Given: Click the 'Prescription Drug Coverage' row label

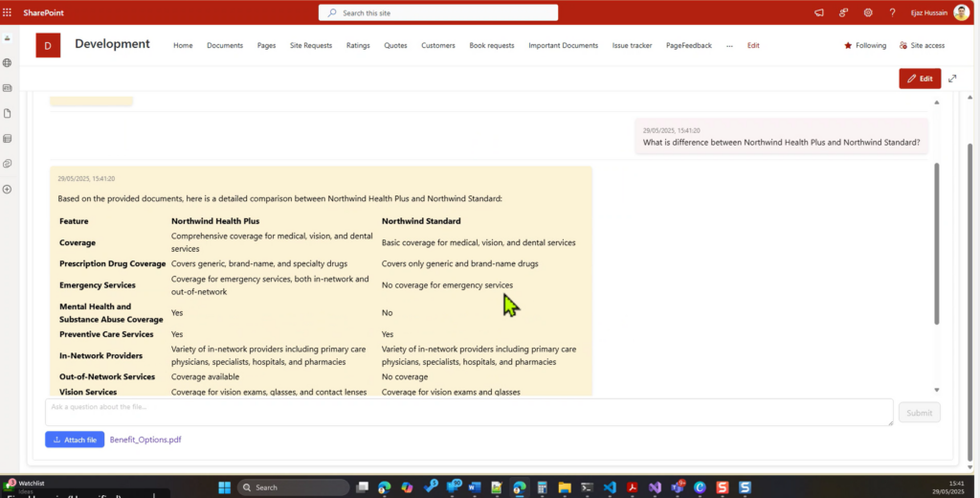Looking at the screenshot, I should click(x=113, y=264).
